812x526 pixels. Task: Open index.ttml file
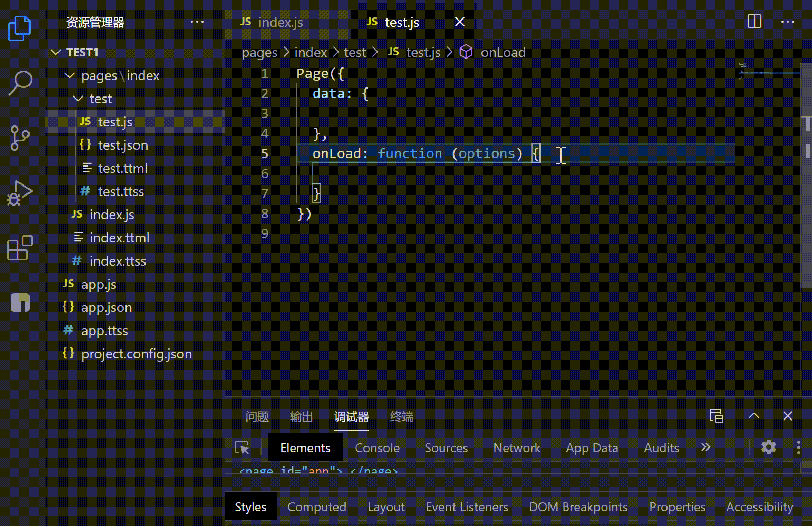click(x=135, y=238)
